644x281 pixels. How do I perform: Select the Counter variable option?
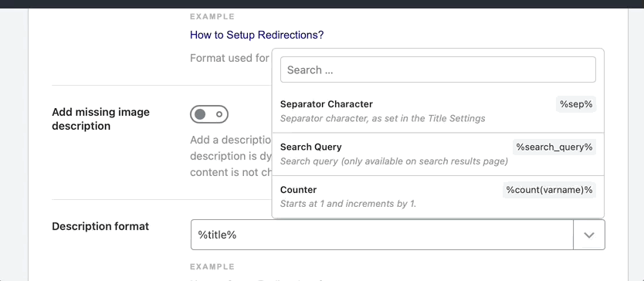(x=438, y=197)
